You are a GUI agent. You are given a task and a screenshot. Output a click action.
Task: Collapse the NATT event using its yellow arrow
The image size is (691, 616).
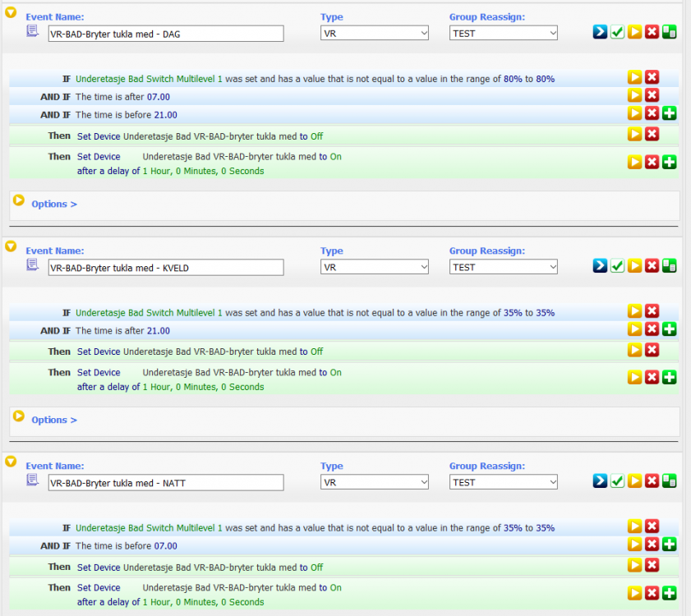11,462
